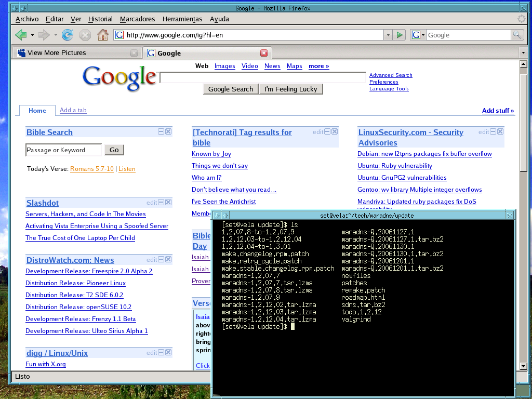
Task: Select the Maps search link
Action: point(294,66)
